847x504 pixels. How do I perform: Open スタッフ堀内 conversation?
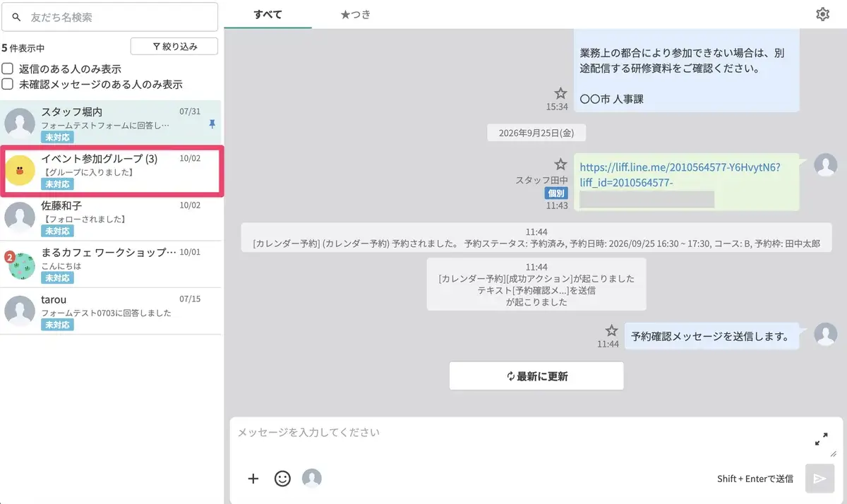(x=111, y=124)
